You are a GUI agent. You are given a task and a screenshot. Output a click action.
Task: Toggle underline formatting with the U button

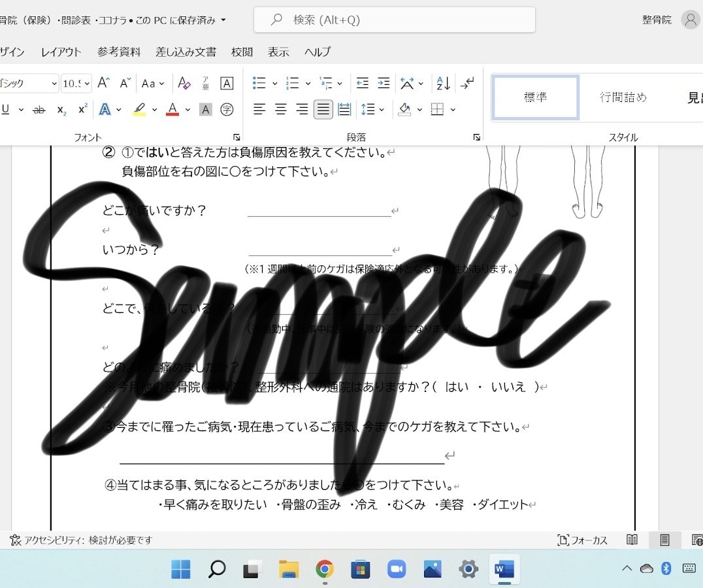[x=5, y=109]
